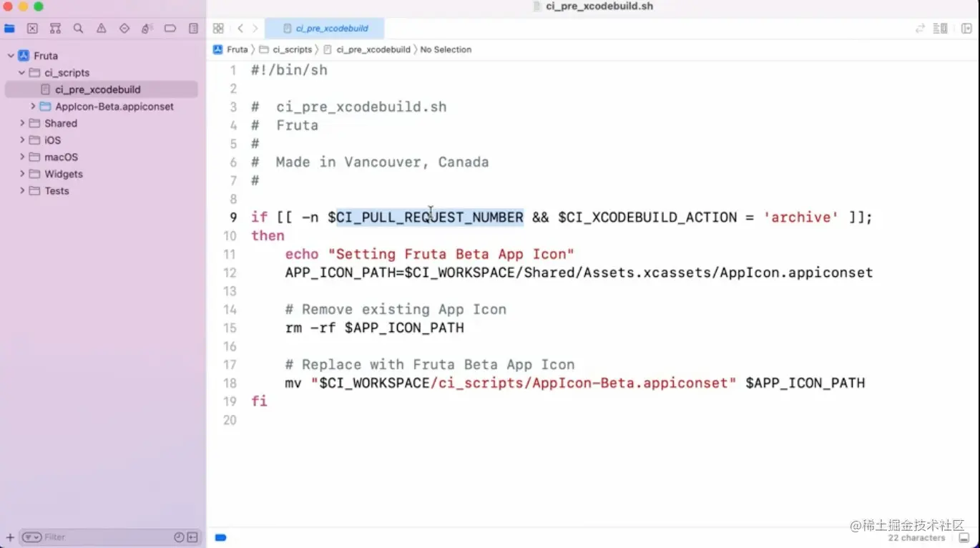This screenshot has width=980, height=548.
Task: Click the '# Remove existing App Icon' comment
Action: 396,309
